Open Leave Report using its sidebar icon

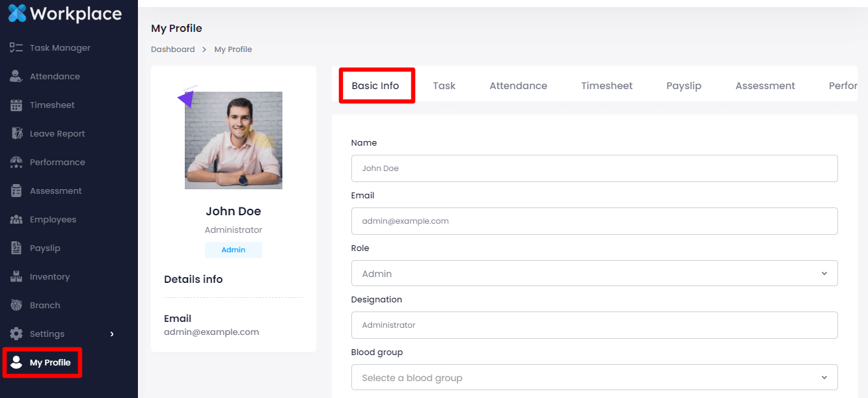point(16,133)
